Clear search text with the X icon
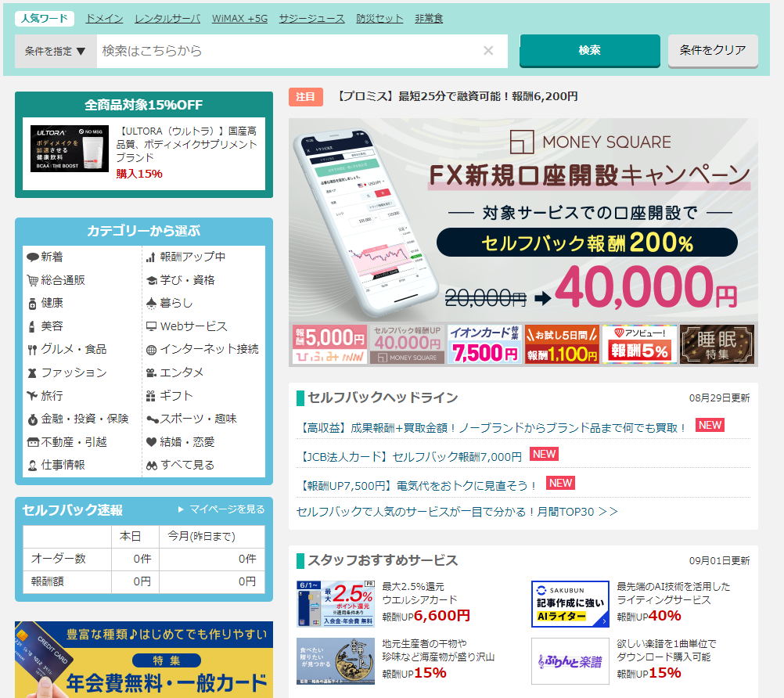 [x=488, y=51]
